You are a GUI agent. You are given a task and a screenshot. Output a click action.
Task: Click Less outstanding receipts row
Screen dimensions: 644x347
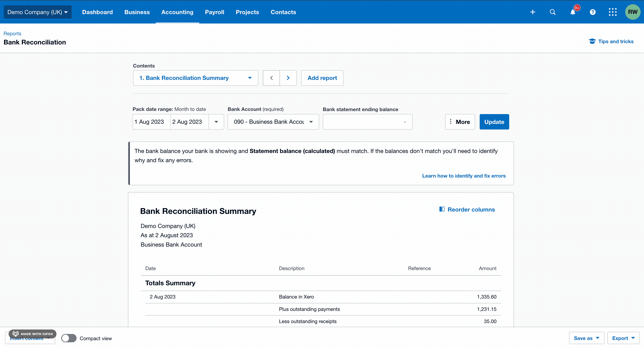(x=323, y=321)
